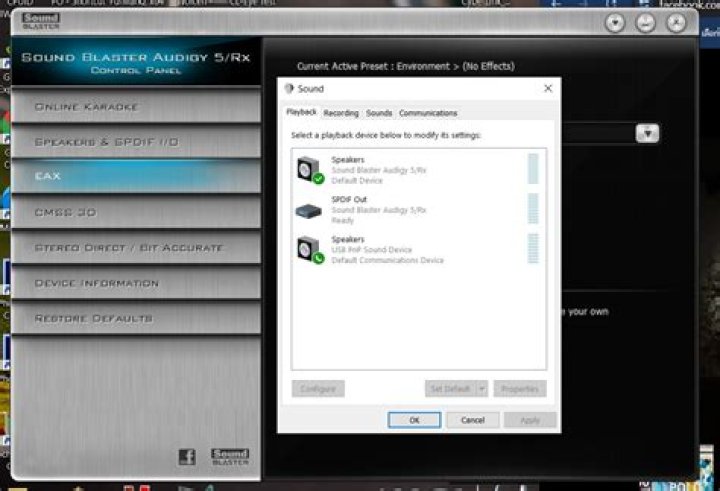Expand the Set Default dropdown arrow

482,389
